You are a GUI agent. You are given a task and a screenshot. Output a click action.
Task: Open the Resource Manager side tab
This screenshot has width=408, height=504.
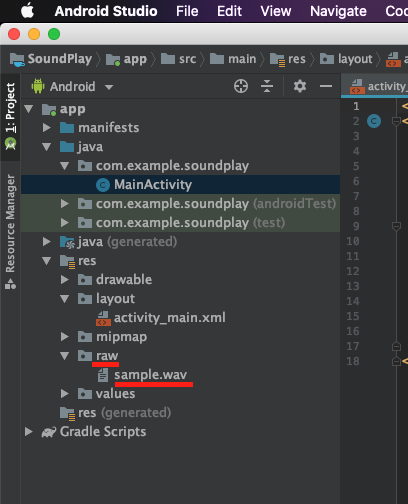(x=10, y=232)
